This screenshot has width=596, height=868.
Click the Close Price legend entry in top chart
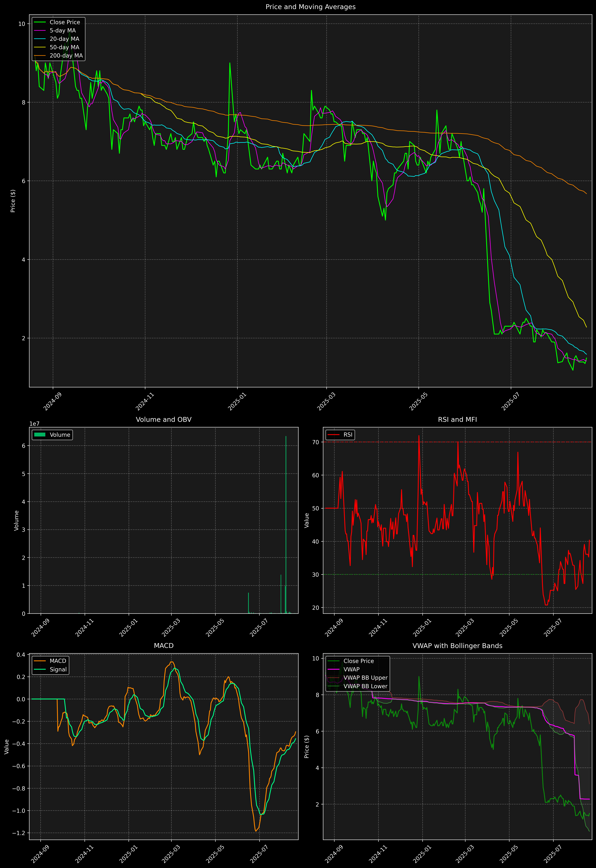(x=65, y=22)
